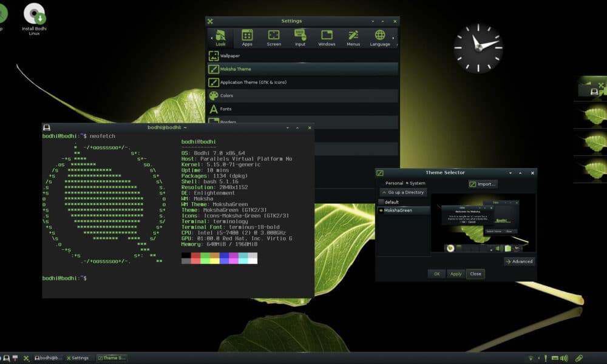Open the Screen category in Settings

[274, 38]
